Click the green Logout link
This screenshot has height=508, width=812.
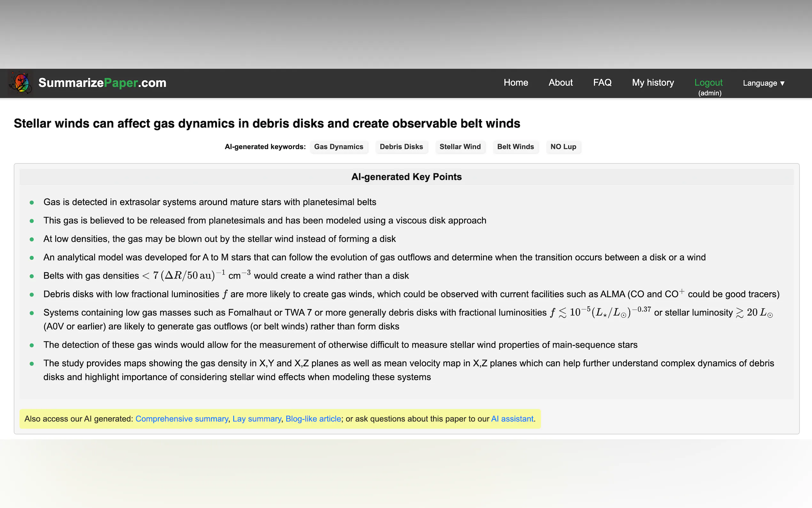coord(708,83)
